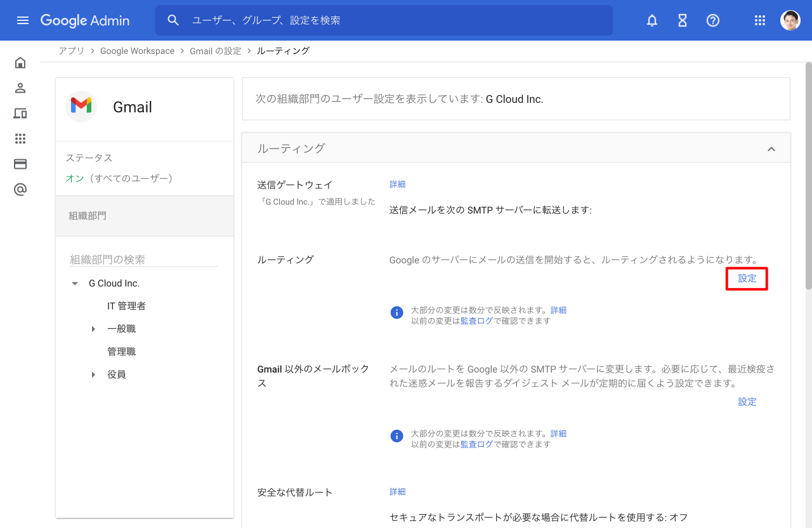This screenshot has height=528, width=812.
Task: Select the 役員 organization unit
Action: pyautogui.click(x=117, y=374)
